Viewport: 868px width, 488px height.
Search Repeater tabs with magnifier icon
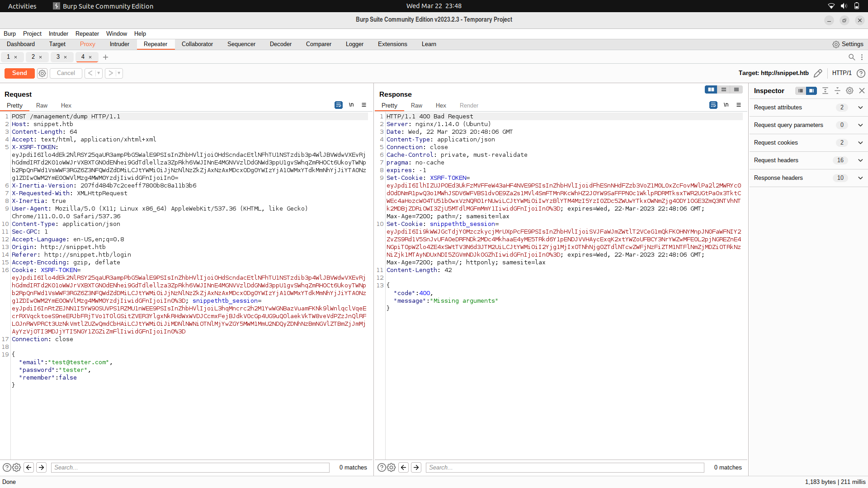[x=852, y=57]
